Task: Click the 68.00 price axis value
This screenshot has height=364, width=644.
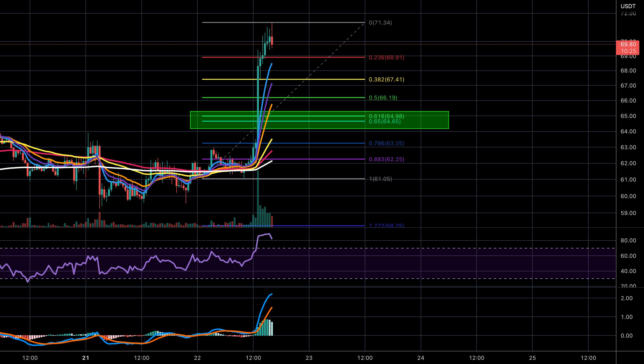Action: coord(628,71)
